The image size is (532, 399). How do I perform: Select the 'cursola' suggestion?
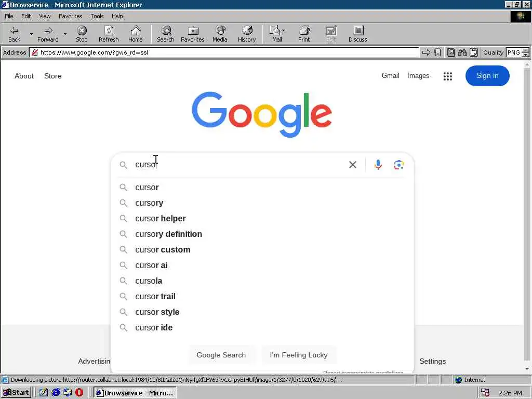point(262,281)
